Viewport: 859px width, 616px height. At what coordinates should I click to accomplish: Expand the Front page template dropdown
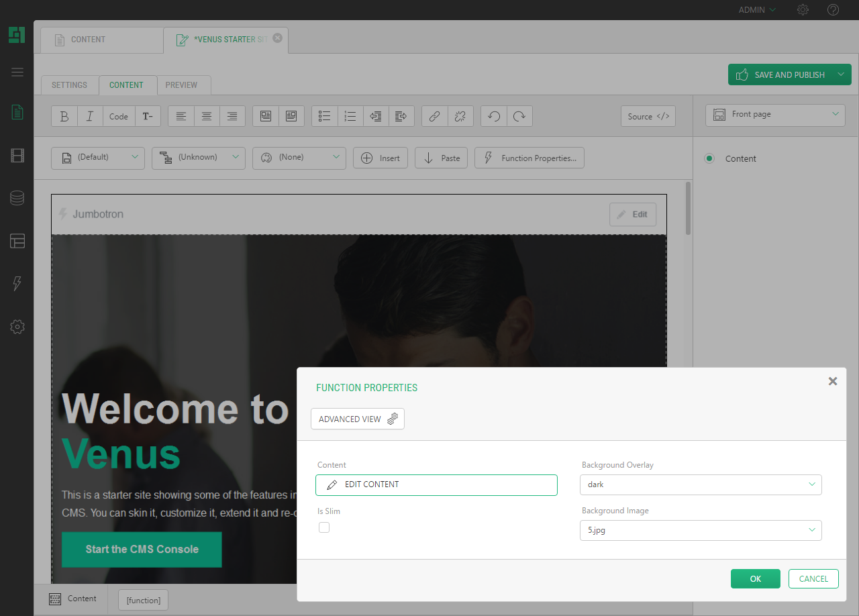coord(774,115)
